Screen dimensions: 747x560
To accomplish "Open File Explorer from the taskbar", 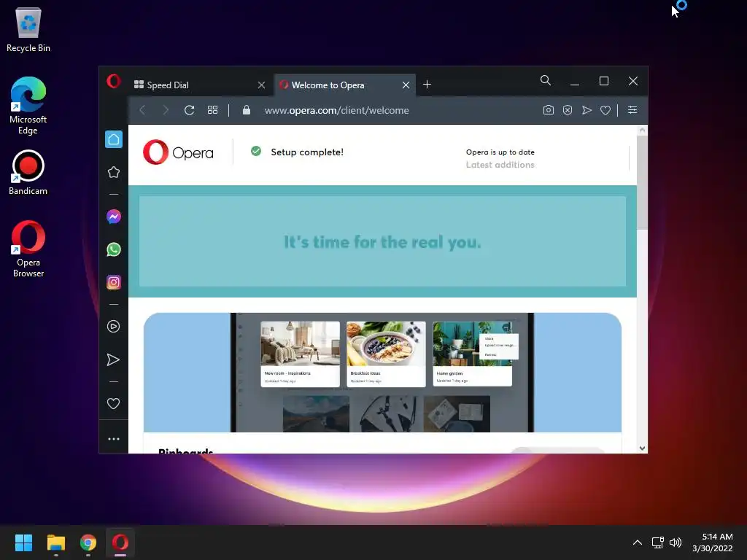I will 55,542.
